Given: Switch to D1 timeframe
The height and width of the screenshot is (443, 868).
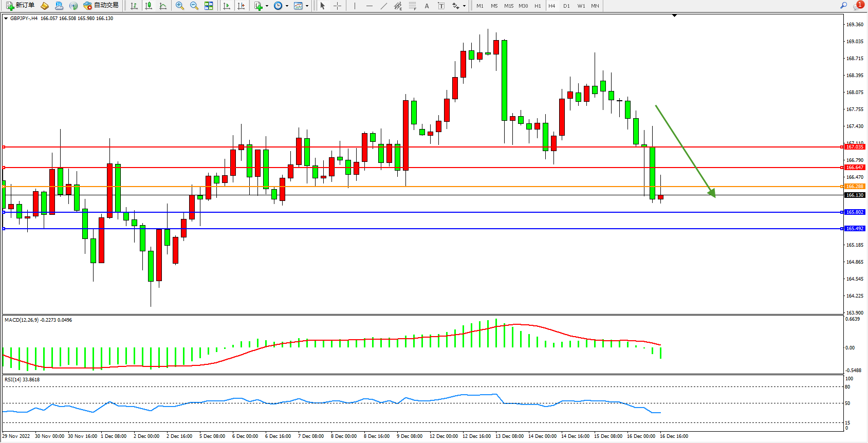Looking at the screenshot, I should click(566, 6).
